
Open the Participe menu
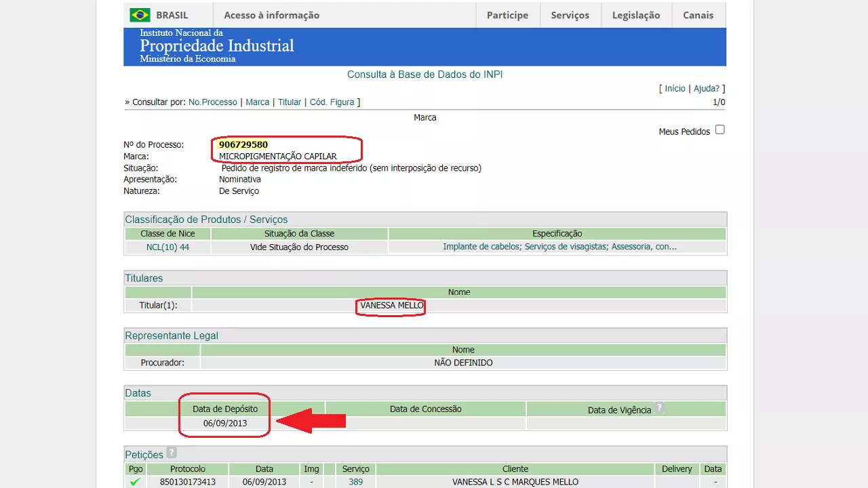pyautogui.click(x=507, y=15)
